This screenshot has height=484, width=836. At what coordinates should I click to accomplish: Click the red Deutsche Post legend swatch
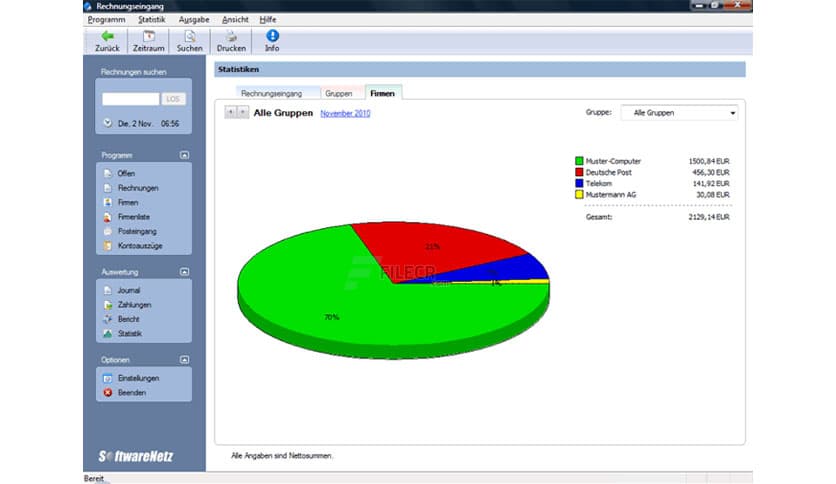579,172
